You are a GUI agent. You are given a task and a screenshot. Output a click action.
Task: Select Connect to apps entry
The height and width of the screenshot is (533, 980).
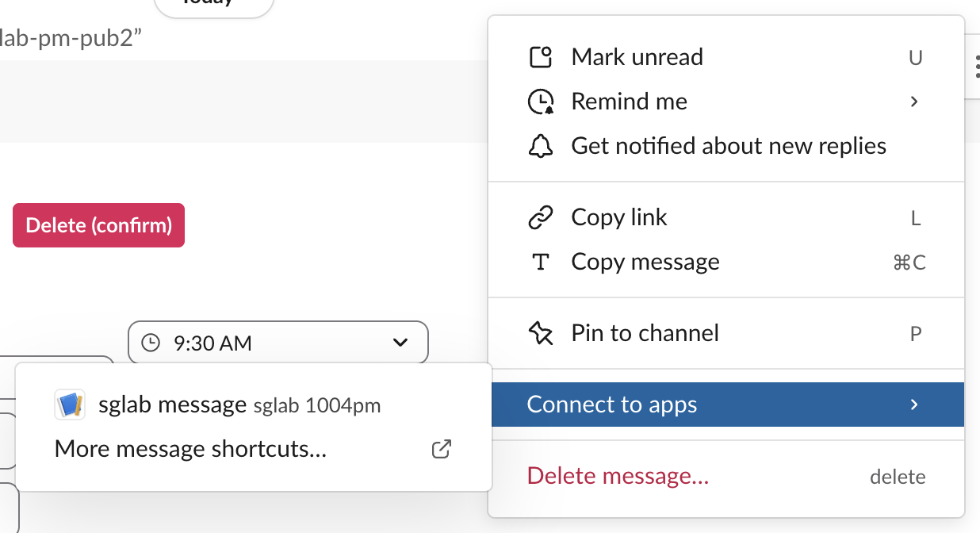click(726, 405)
